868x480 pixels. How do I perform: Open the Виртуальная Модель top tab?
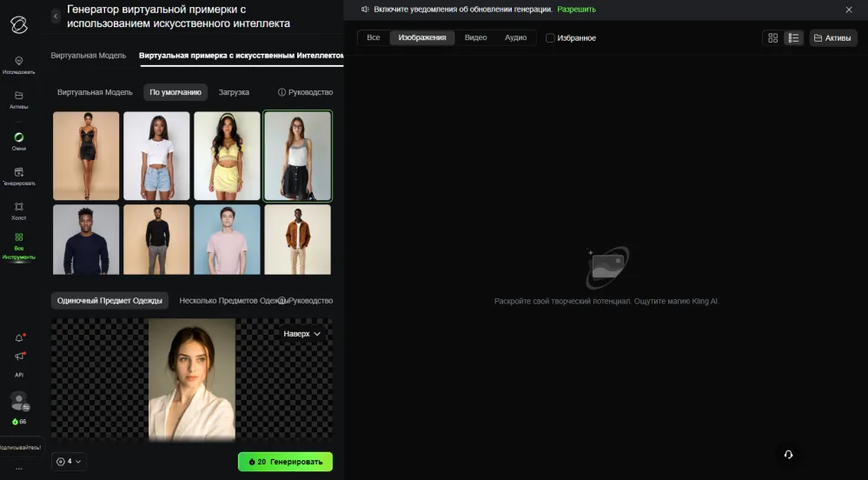(89, 56)
